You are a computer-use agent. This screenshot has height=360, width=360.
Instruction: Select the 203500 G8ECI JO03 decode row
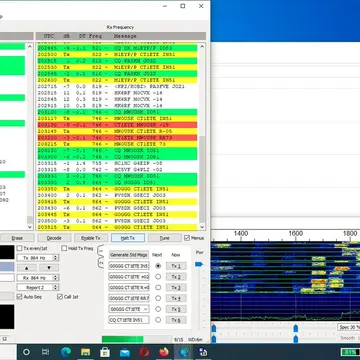pyautogui.click(x=117, y=221)
